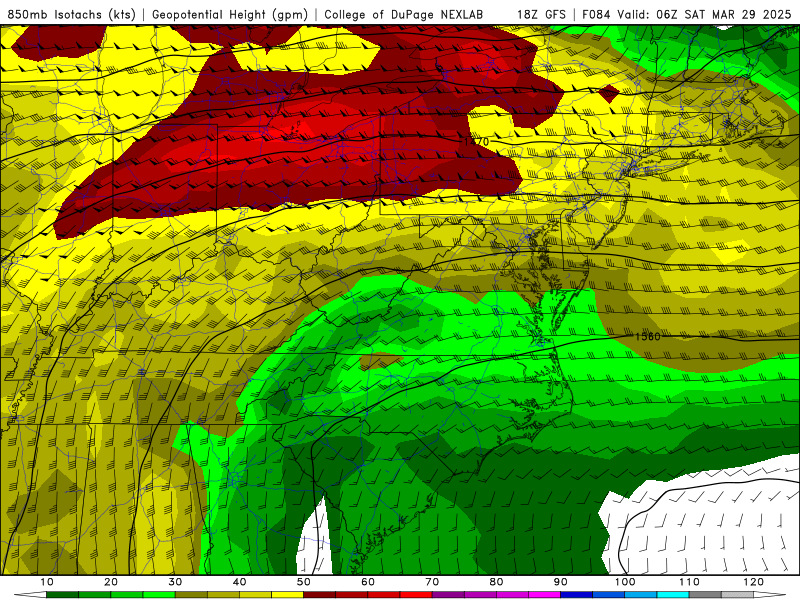Click the '18Z GFS' model run label

click(541, 14)
